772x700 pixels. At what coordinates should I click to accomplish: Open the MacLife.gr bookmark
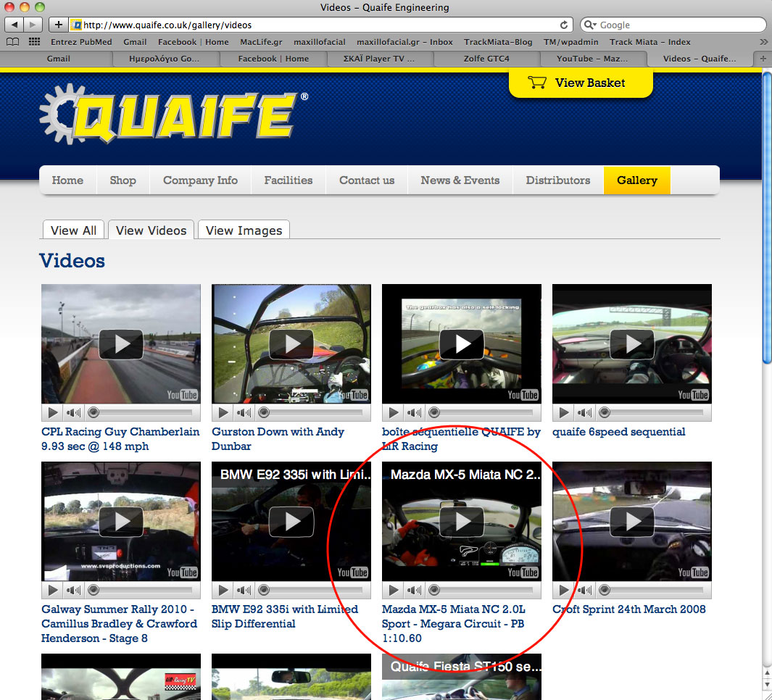(x=261, y=42)
